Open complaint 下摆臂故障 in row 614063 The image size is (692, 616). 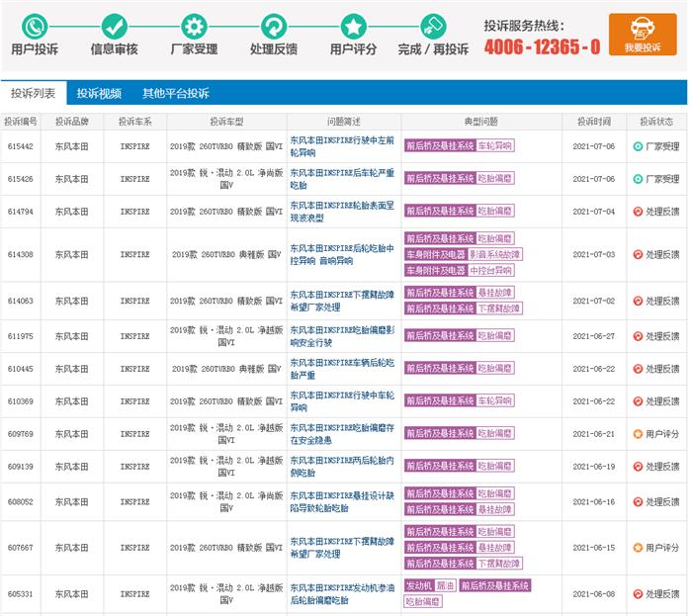click(342, 301)
